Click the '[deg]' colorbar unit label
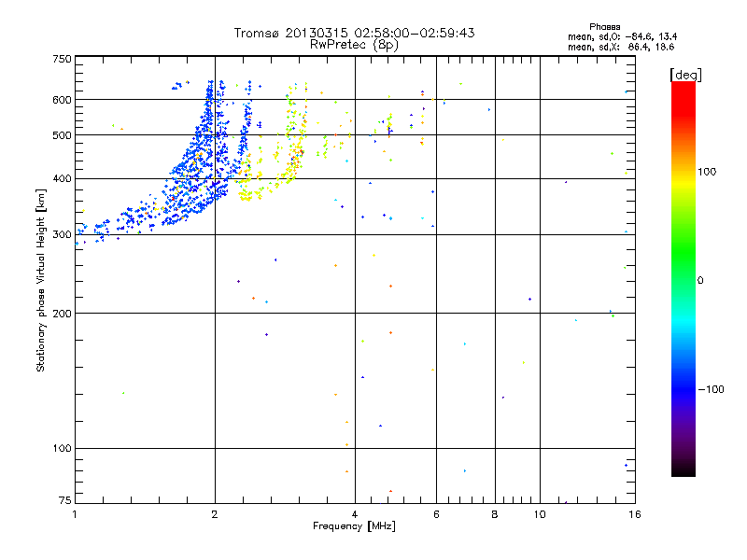Image resolution: width=747 pixels, height=560 pixels. point(685,75)
